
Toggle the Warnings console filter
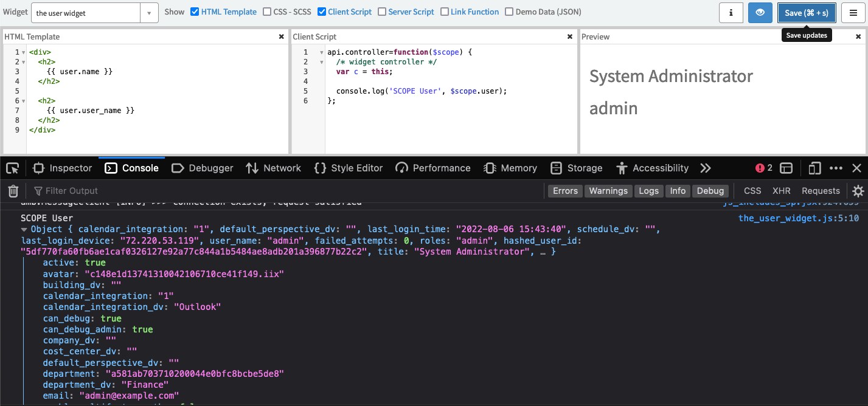608,191
